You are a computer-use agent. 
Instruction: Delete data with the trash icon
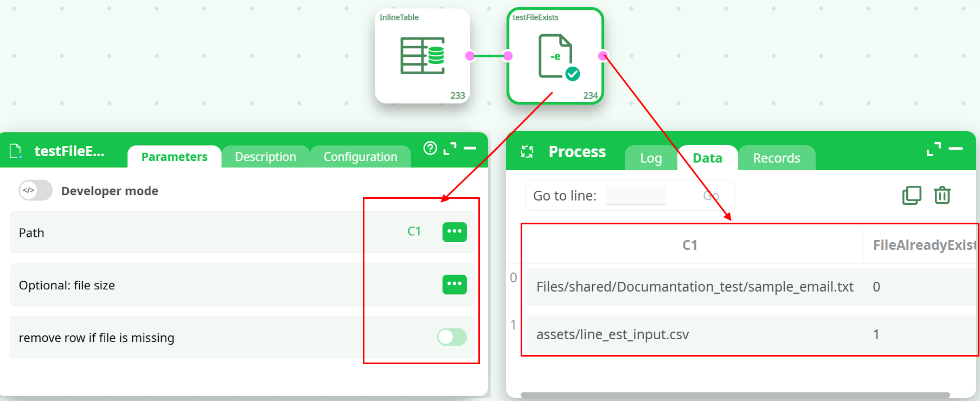point(942,195)
